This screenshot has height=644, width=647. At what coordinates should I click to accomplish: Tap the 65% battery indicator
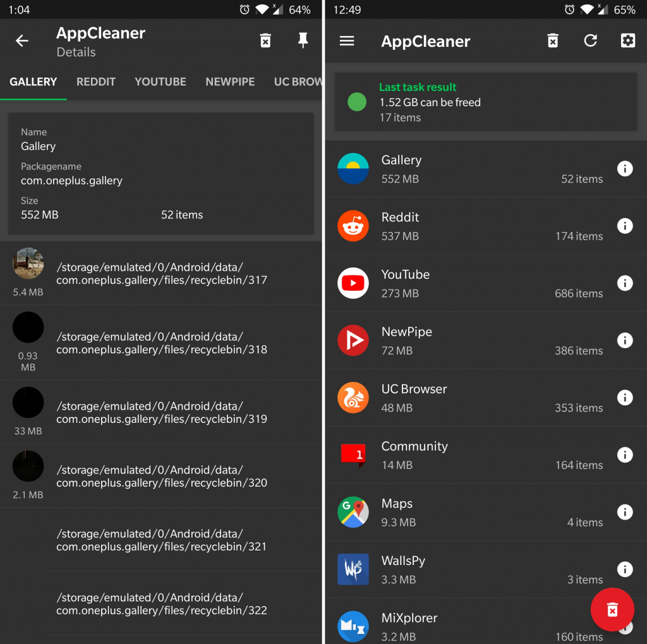pyautogui.click(x=624, y=9)
